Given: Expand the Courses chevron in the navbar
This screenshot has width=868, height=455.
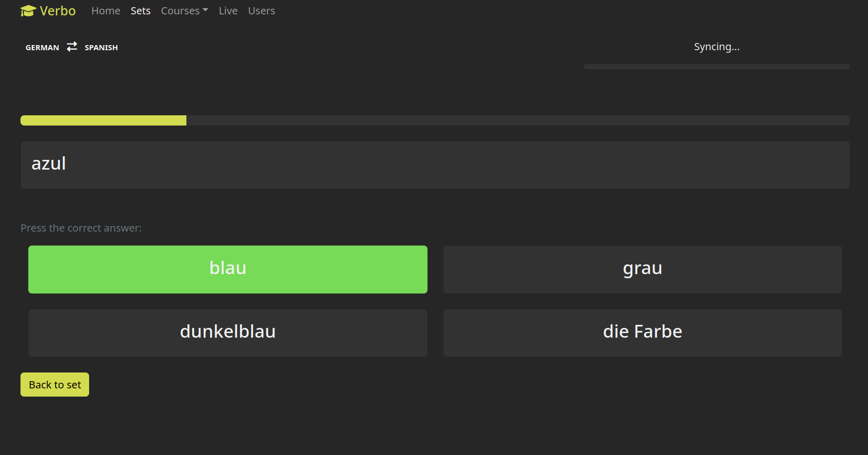Looking at the screenshot, I should coord(206,10).
